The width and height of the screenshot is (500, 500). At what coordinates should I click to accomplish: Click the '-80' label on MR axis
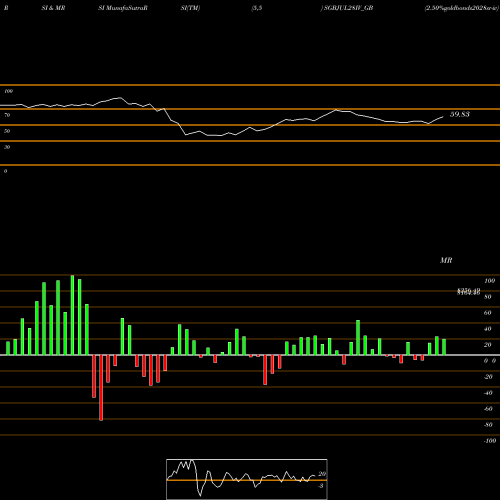[488, 425]
